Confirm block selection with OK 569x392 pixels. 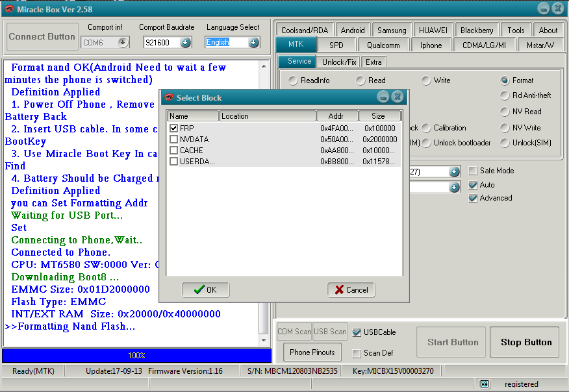(x=205, y=289)
